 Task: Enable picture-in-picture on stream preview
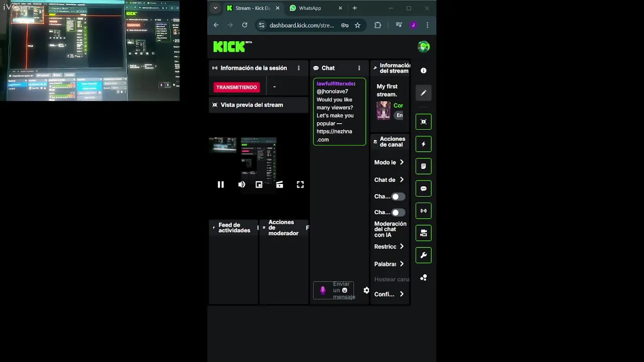coord(259,185)
